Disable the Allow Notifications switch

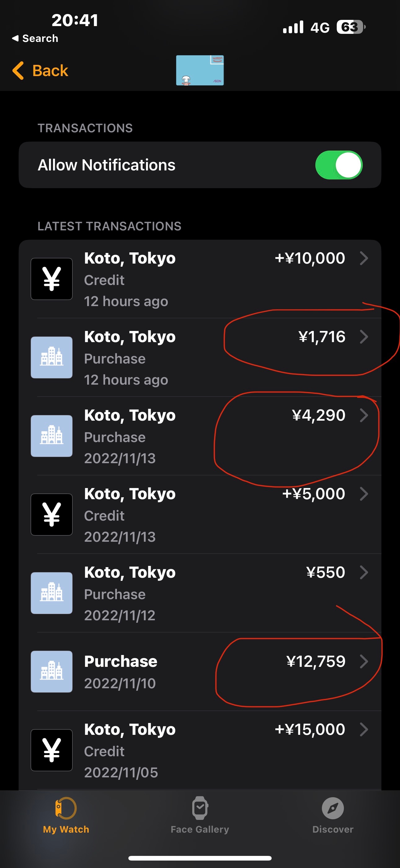pyautogui.click(x=338, y=165)
